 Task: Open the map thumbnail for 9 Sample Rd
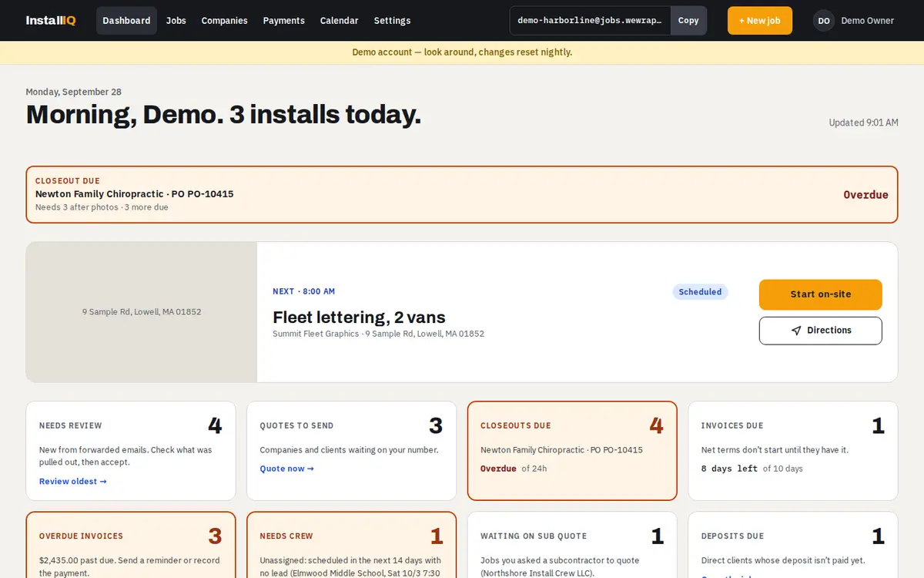tap(142, 312)
